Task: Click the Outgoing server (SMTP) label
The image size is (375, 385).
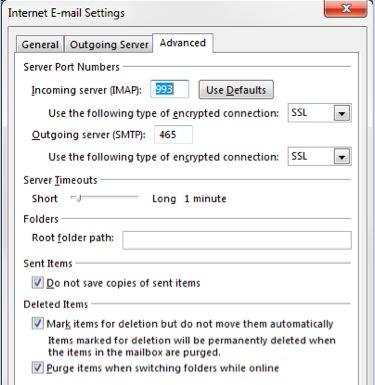Action: point(89,135)
